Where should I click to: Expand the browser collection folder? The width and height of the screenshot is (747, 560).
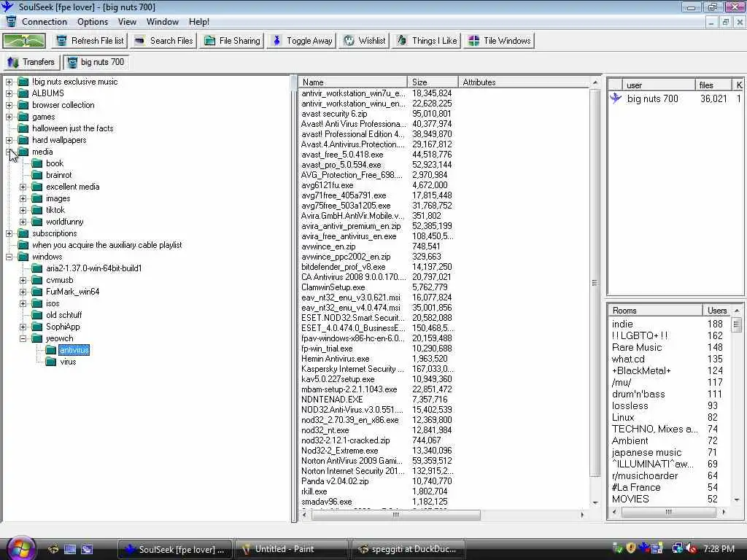[x=9, y=105]
